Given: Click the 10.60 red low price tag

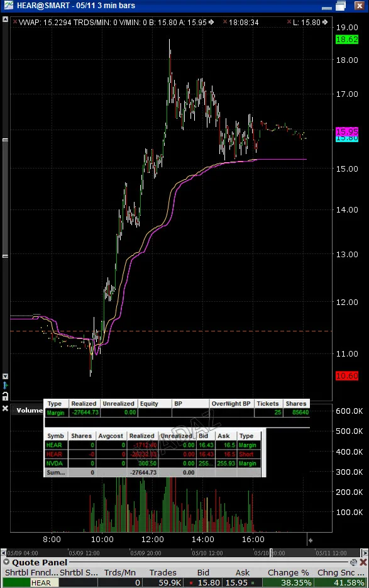Looking at the screenshot, I should point(347,375).
